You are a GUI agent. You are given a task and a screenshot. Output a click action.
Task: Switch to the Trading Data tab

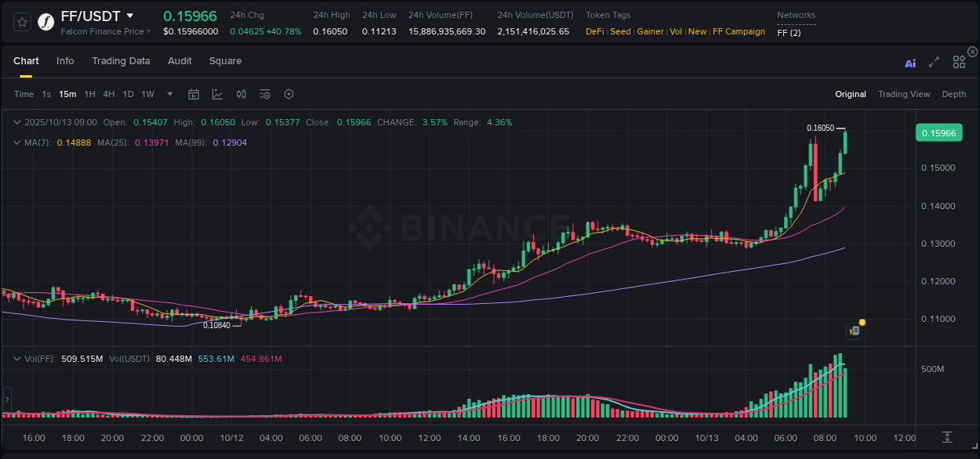(121, 60)
